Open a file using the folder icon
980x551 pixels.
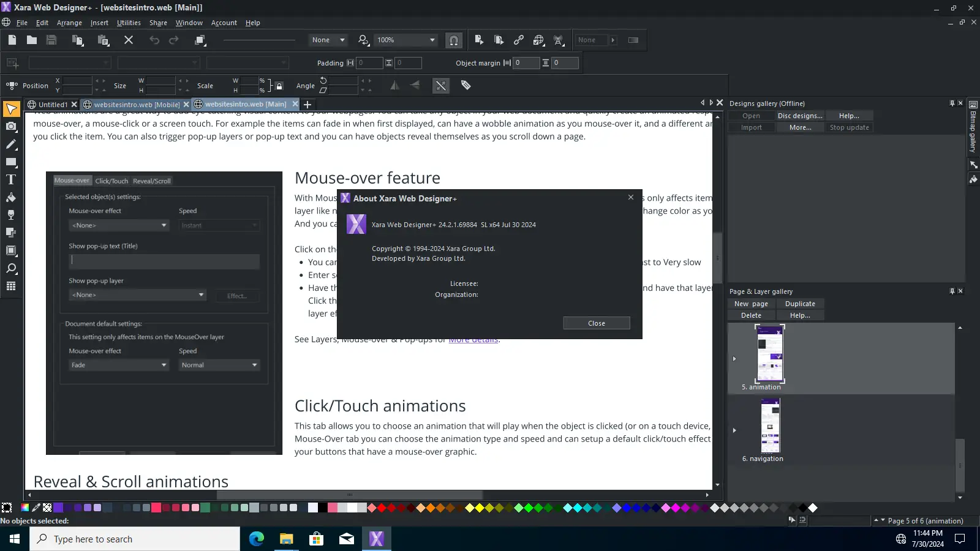click(x=32, y=40)
